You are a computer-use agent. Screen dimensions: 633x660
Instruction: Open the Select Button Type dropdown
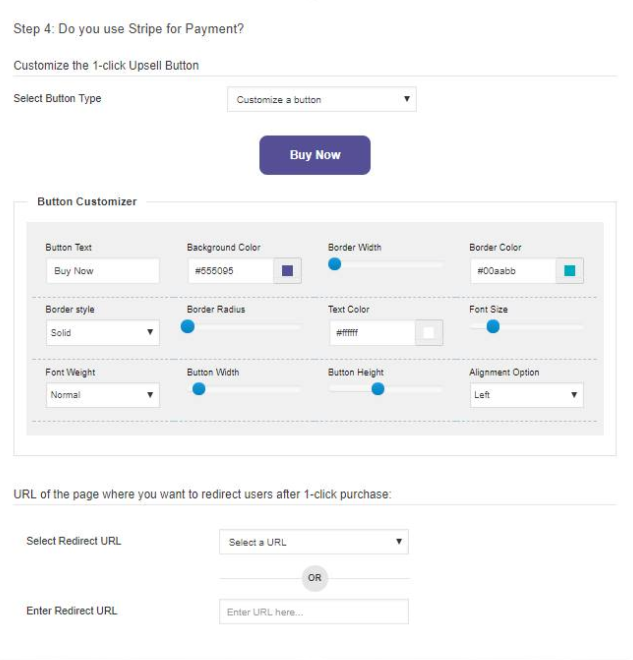pyautogui.click(x=321, y=99)
